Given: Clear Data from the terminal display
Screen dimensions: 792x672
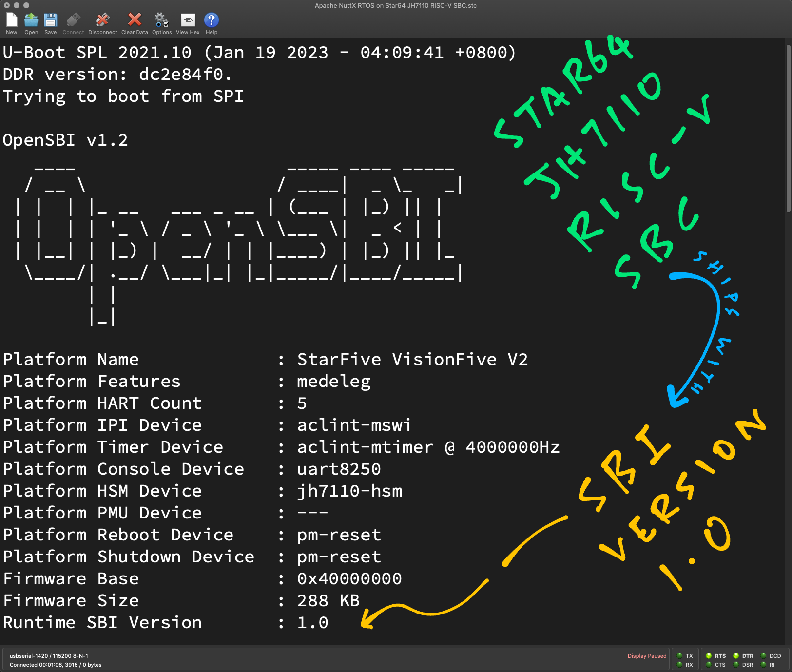Looking at the screenshot, I should coord(135,23).
